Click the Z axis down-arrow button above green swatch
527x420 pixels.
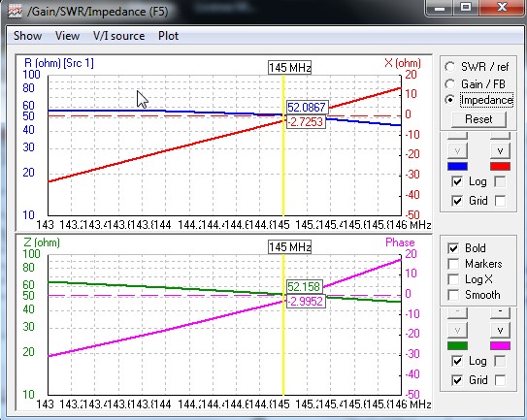click(457, 331)
